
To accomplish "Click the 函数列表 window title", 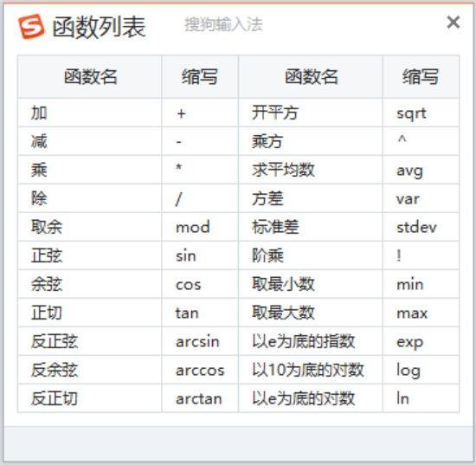I will (99, 27).
